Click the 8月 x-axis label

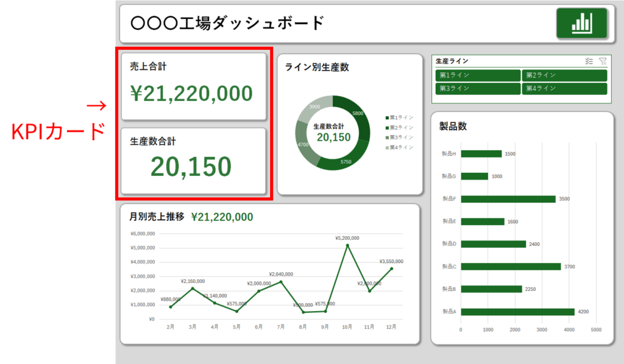[x=303, y=327]
